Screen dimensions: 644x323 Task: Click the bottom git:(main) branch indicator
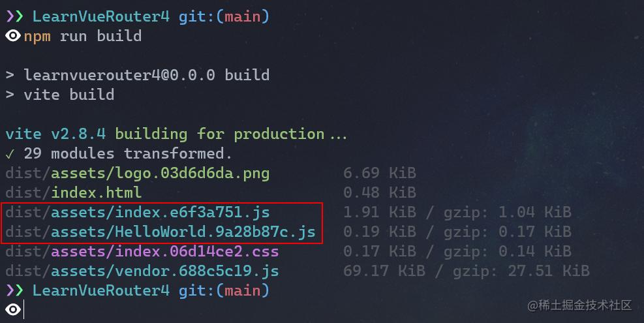(224, 290)
